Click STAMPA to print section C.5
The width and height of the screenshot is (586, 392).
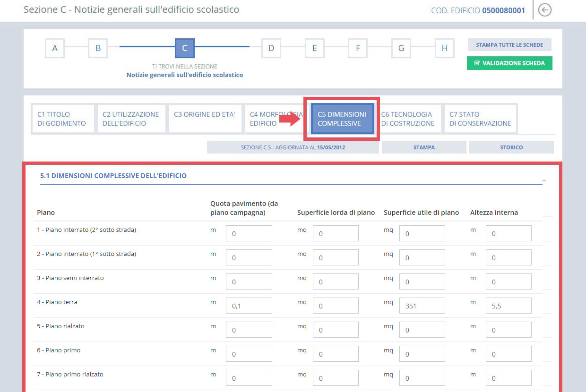[x=423, y=147]
